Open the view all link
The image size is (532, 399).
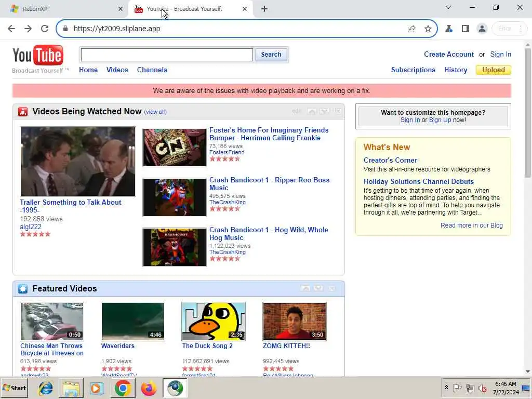(155, 112)
